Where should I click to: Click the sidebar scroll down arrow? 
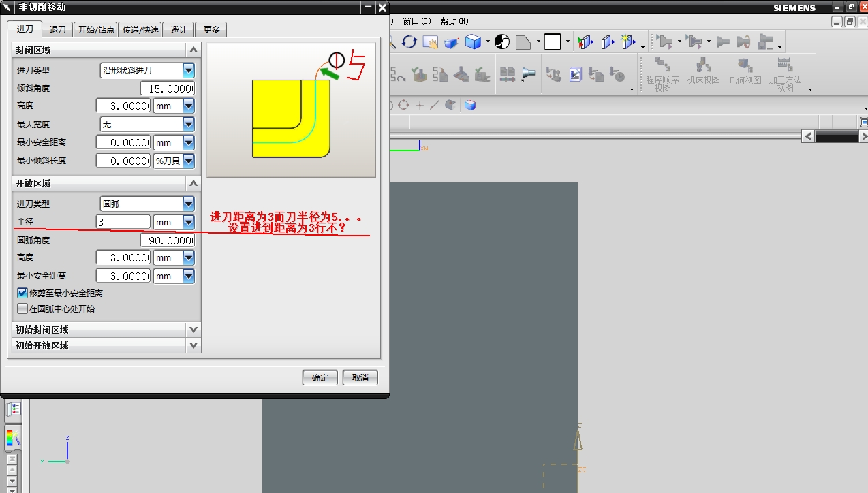[12, 481]
